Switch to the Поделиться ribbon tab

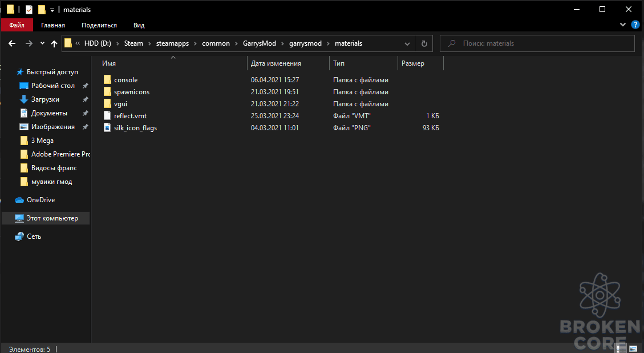click(x=99, y=25)
